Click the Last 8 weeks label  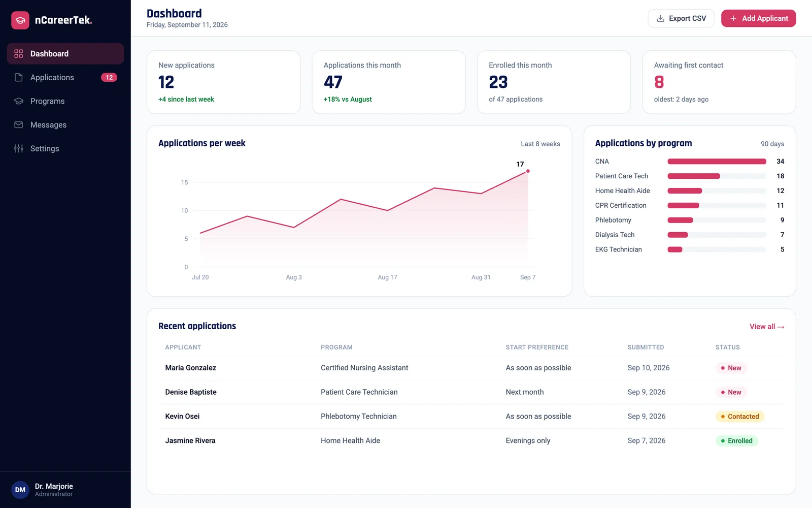(x=540, y=144)
